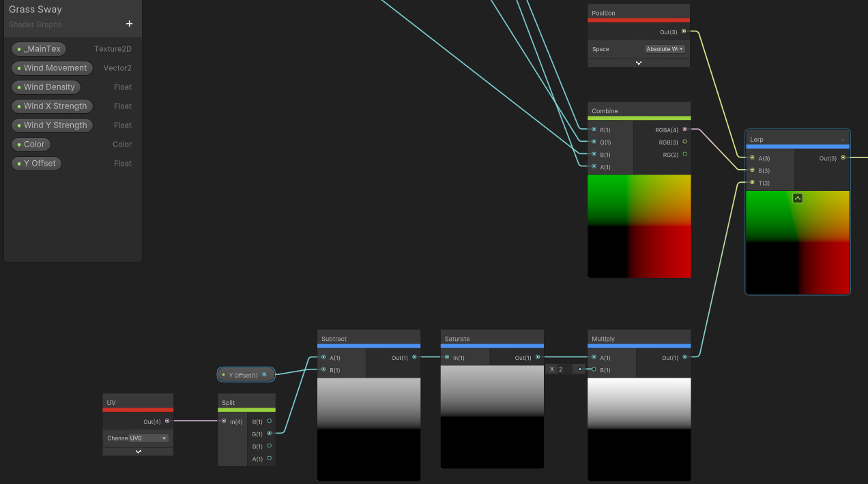Image resolution: width=868 pixels, height=484 pixels.
Task: Expand the Position node preview chevron
Action: coord(639,63)
